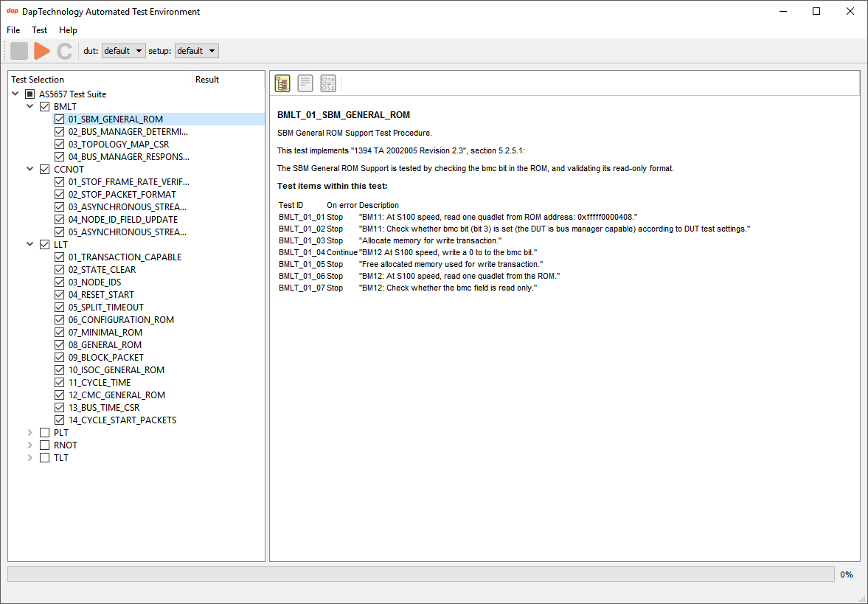The image size is (868, 604).
Task: Click the BMLT_01_04 test ID cell
Action: 302,252
